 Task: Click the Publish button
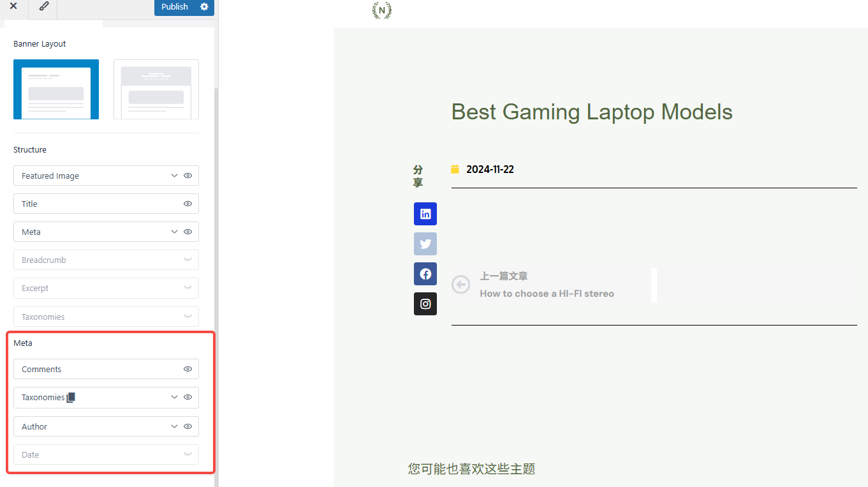point(175,6)
